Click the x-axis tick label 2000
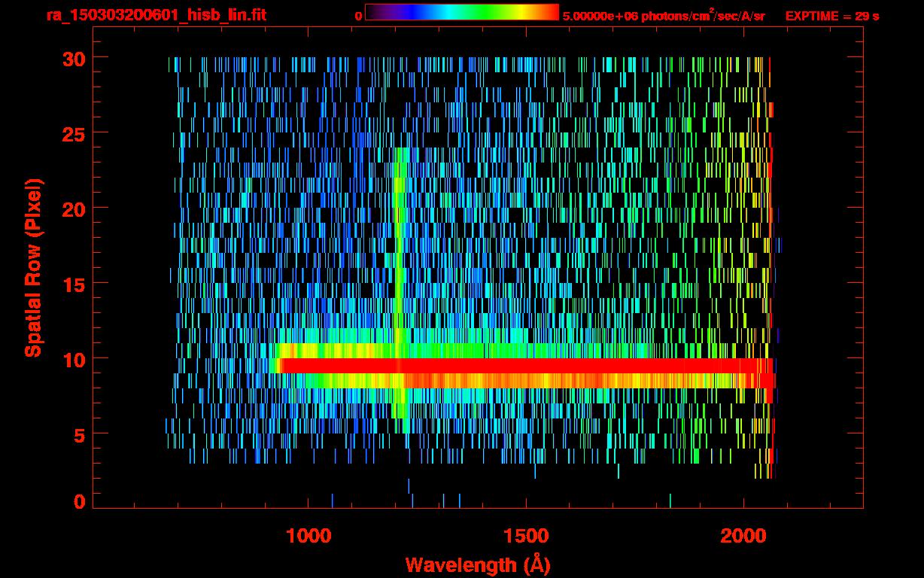 click(743, 536)
